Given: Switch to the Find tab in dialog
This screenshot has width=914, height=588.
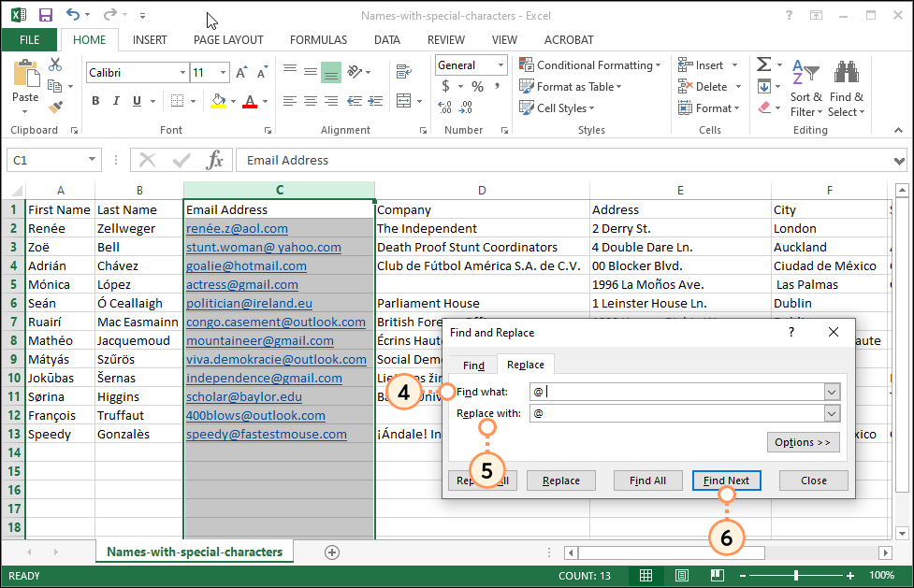Looking at the screenshot, I should [473, 366].
